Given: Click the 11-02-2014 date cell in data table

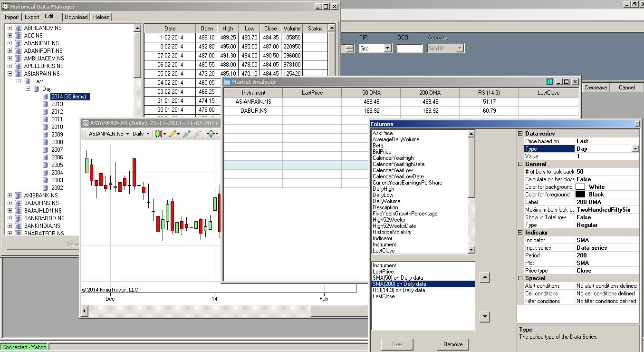Looking at the screenshot, I should 170,38.
